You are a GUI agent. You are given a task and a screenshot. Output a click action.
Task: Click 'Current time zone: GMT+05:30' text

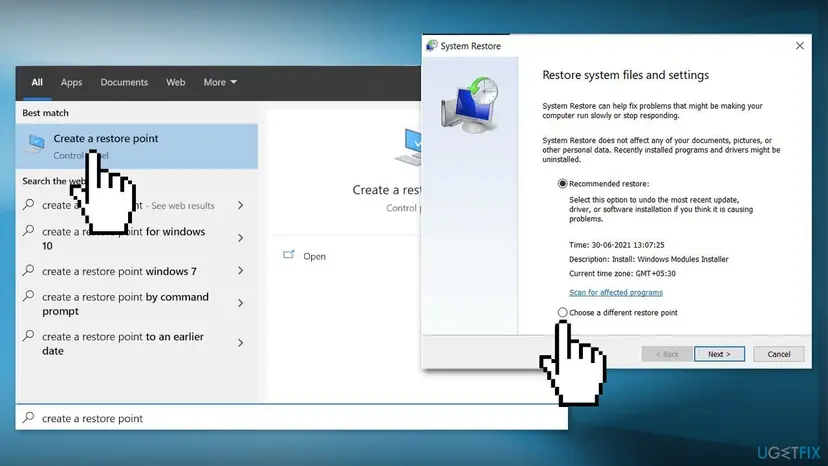pyautogui.click(x=622, y=273)
